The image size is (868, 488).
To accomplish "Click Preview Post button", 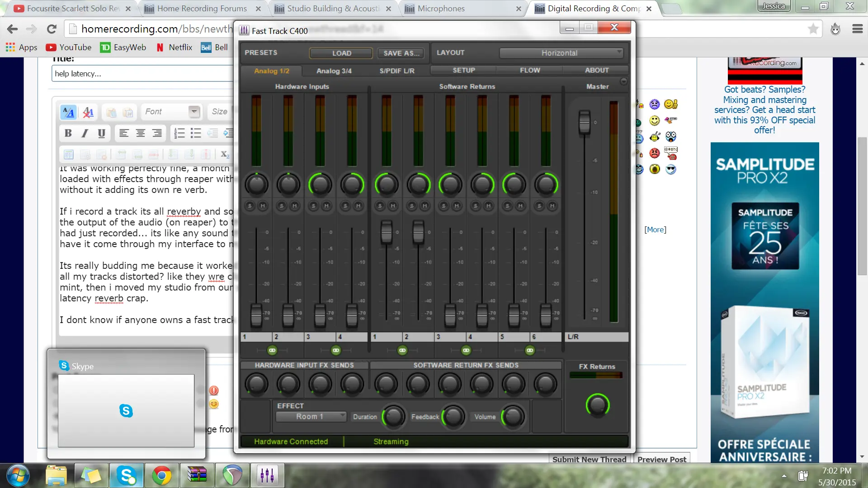I will (661, 459).
